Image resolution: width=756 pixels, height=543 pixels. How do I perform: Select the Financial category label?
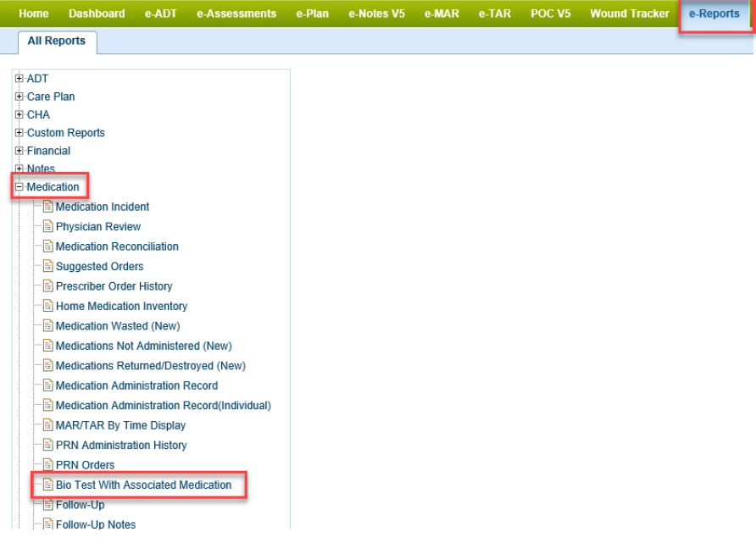click(48, 150)
